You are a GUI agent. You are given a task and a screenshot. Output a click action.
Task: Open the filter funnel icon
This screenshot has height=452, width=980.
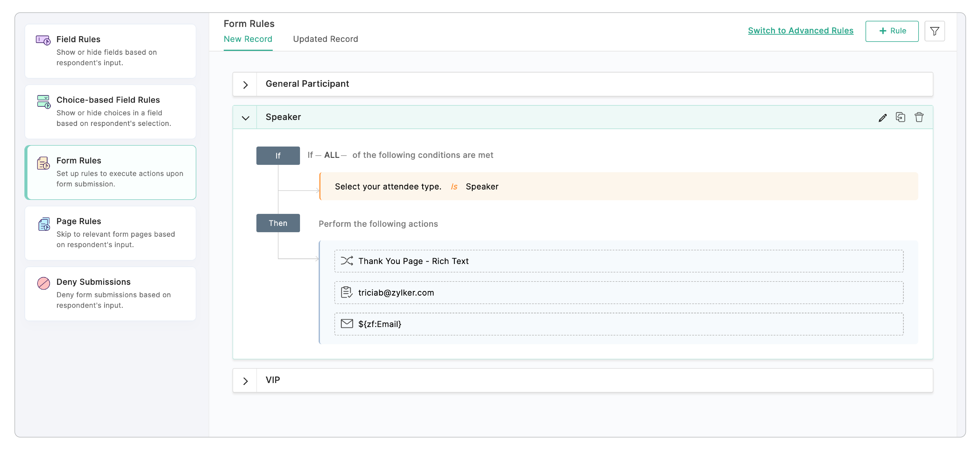pos(934,31)
